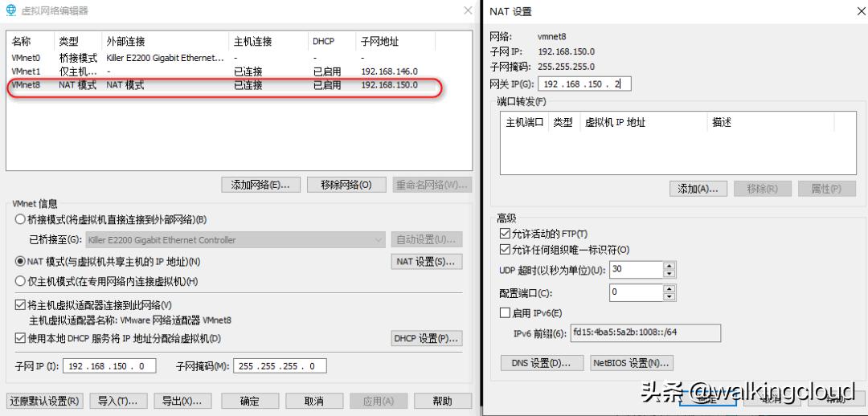Click the 网关 IP(G) input field

click(x=584, y=84)
